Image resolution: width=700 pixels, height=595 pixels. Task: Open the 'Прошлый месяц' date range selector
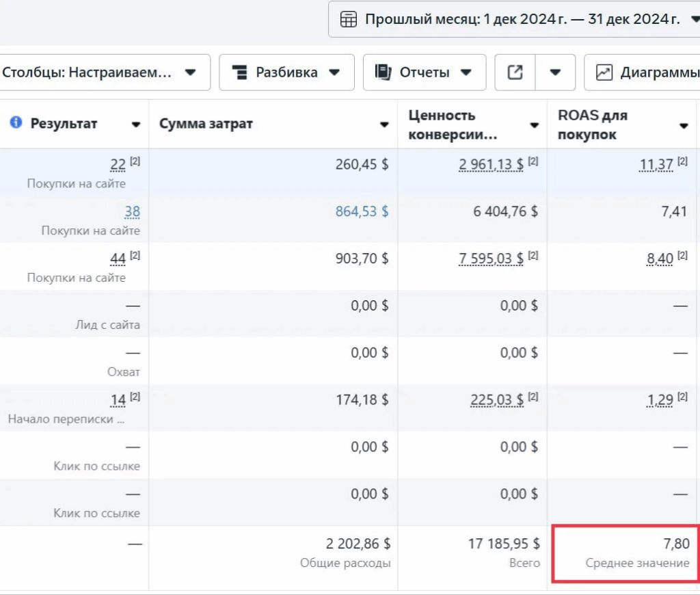point(514,19)
